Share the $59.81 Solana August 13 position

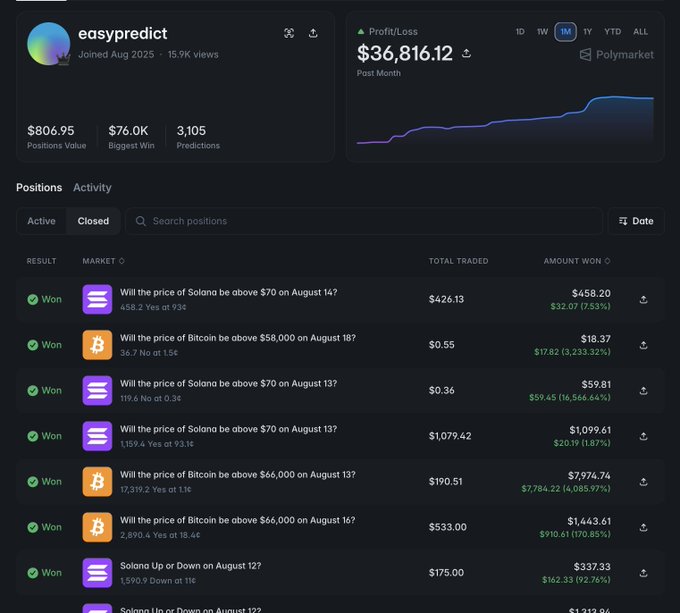[x=644, y=391]
